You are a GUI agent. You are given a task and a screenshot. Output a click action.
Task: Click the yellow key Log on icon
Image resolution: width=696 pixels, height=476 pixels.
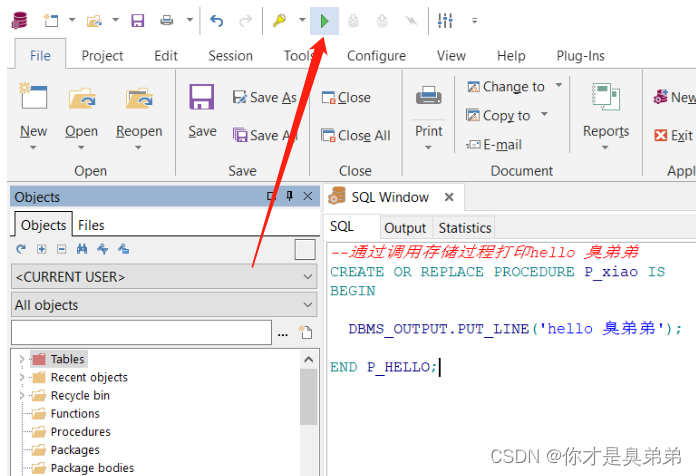[279, 20]
